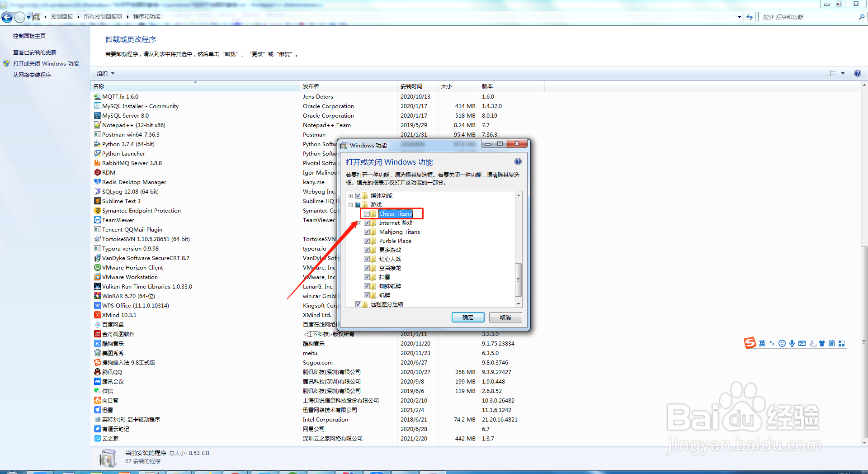Select the 腾讯会议 icon
The image size is (868, 474).
coord(97,382)
